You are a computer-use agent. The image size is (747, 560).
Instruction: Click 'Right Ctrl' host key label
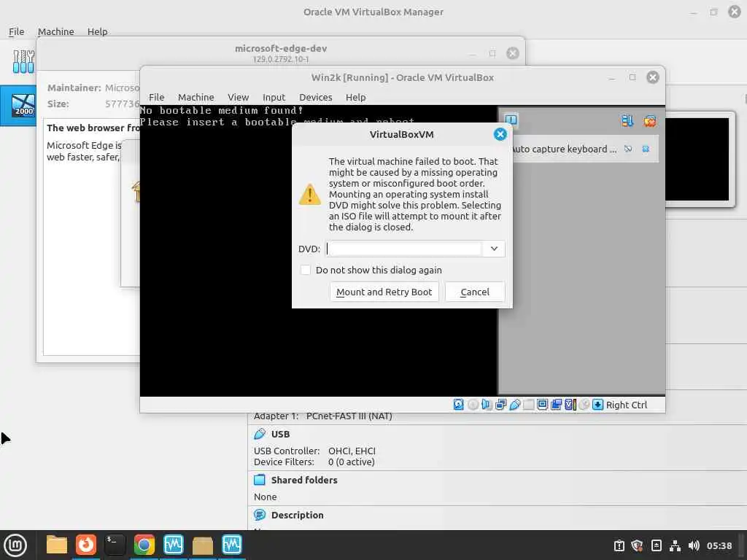coord(627,405)
